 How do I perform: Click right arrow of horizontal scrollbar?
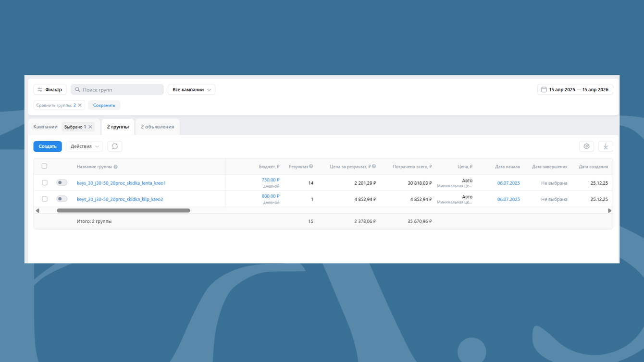pos(609,210)
